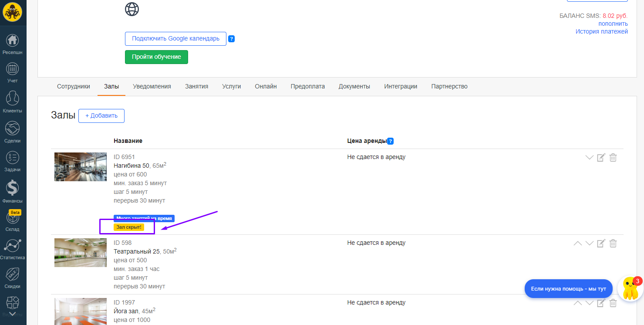Click the SMS balance 8.02 руб. value
The image size is (644, 325).
point(615,16)
